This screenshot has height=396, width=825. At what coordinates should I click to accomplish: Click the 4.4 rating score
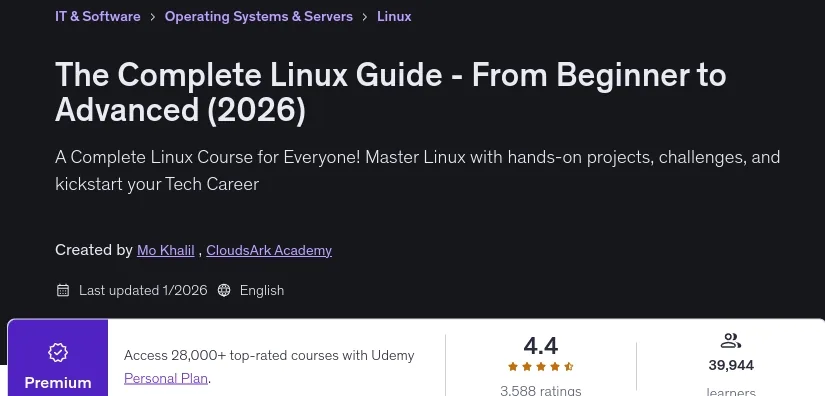[x=541, y=346]
